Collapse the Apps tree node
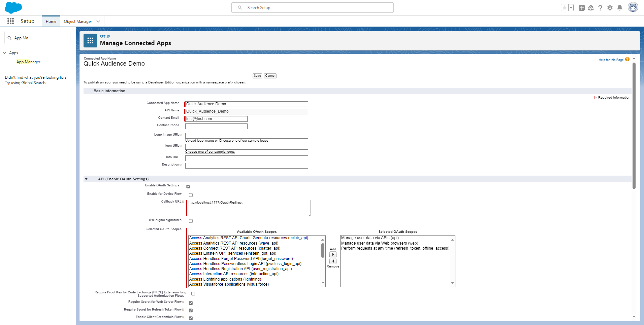Screen dimensions: 644x325 [5, 53]
